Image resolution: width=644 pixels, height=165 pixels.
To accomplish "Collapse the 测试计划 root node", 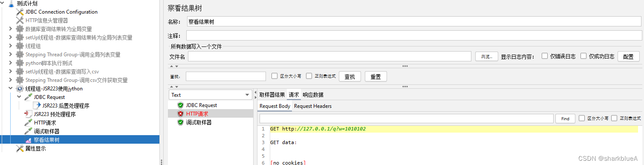I will pyautogui.click(x=3, y=3).
